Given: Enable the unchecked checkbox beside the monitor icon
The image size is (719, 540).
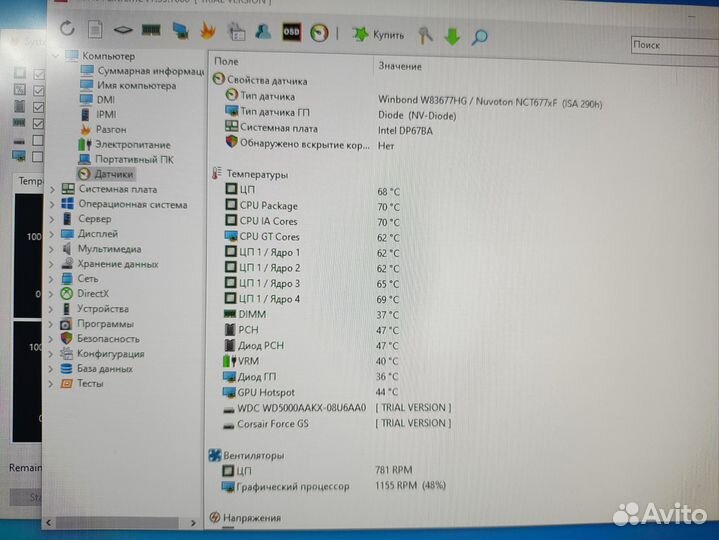Looking at the screenshot, I should click(x=38, y=155).
